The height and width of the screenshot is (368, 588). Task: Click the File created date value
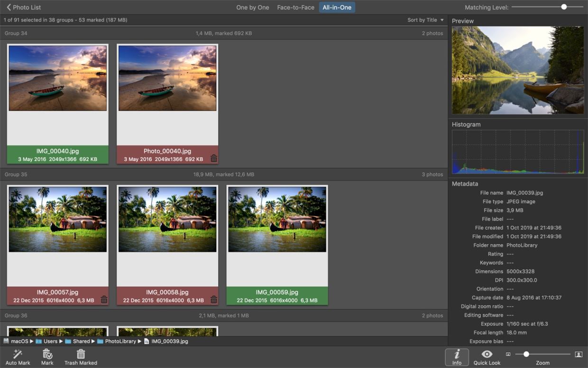[x=534, y=227]
